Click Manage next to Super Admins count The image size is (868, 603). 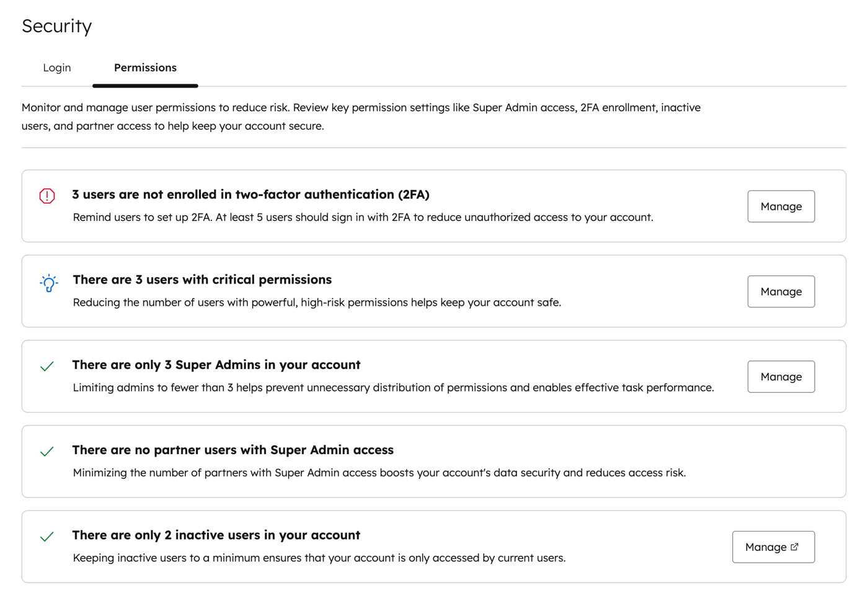781,377
